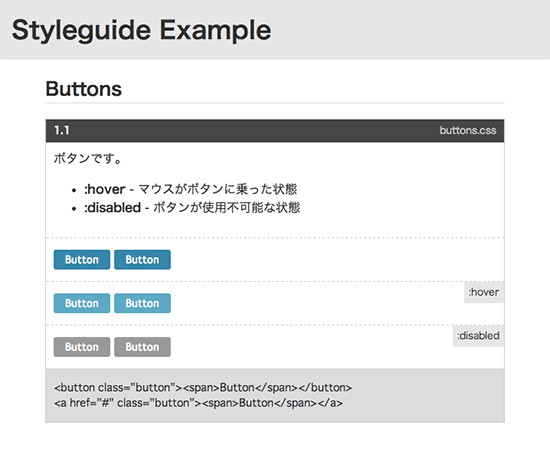Open the buttons.css file reference
The height and width of the screenshot is (458, 550).
468,130
